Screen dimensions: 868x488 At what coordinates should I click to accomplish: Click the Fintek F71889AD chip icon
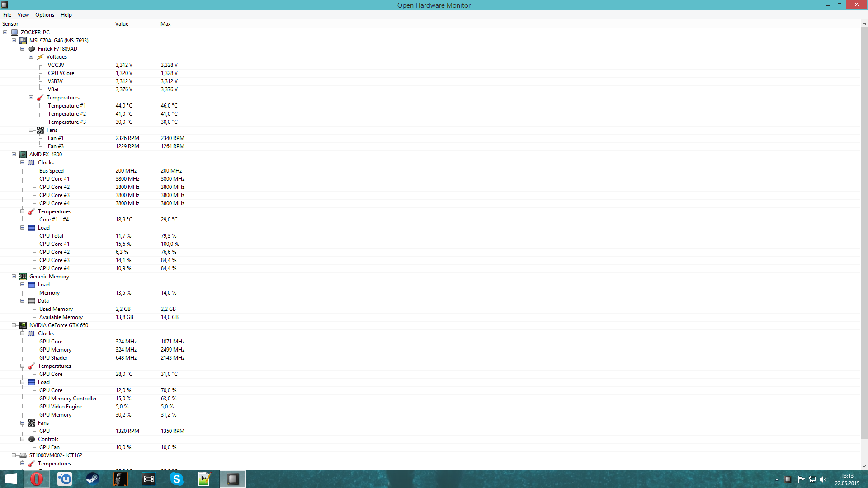click(32, 49)
